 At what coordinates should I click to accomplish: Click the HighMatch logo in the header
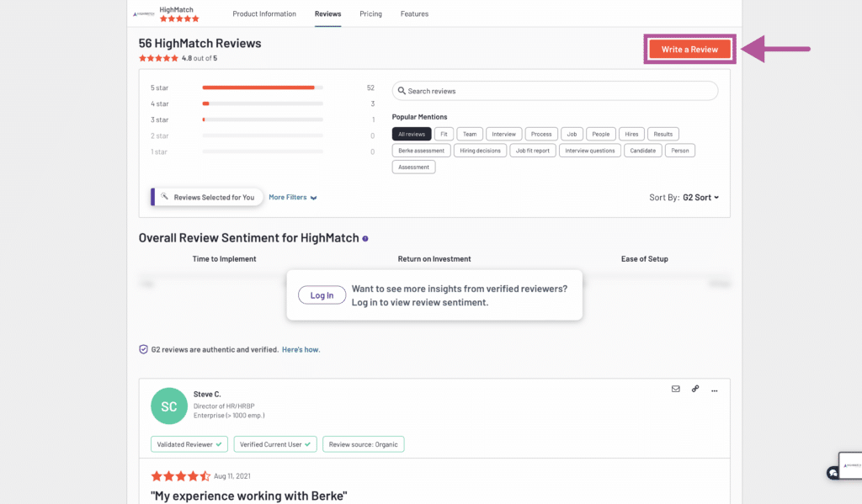143,13
